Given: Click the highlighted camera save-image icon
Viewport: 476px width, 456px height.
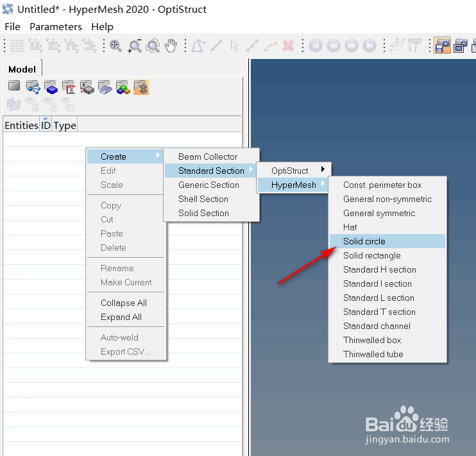Looking at the screenshot, I should tap(442, 46).
